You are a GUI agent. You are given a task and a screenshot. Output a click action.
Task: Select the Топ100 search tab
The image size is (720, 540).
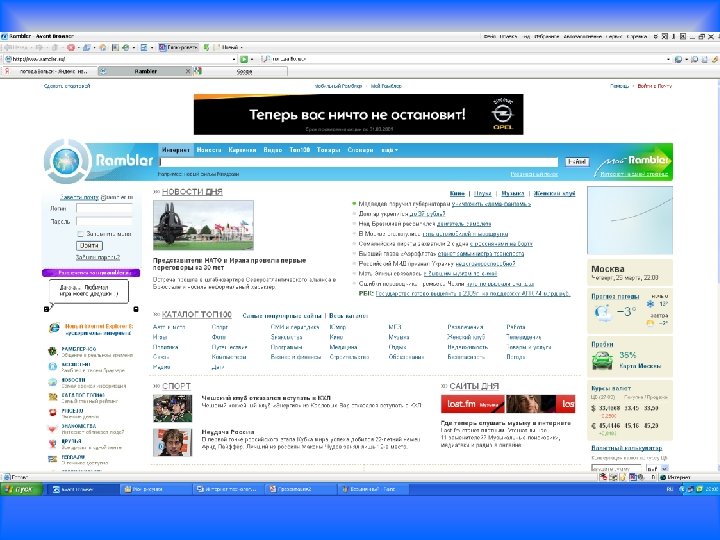pos(299,150)
